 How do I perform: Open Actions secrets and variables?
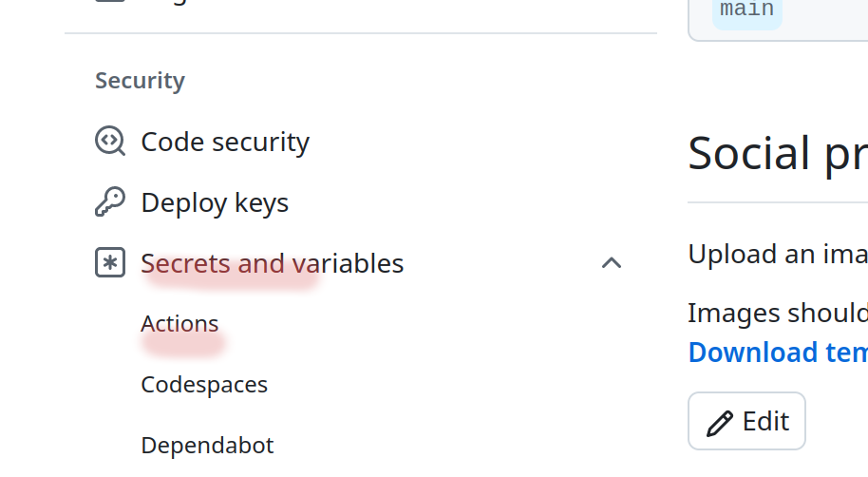(x=179, y=324)
